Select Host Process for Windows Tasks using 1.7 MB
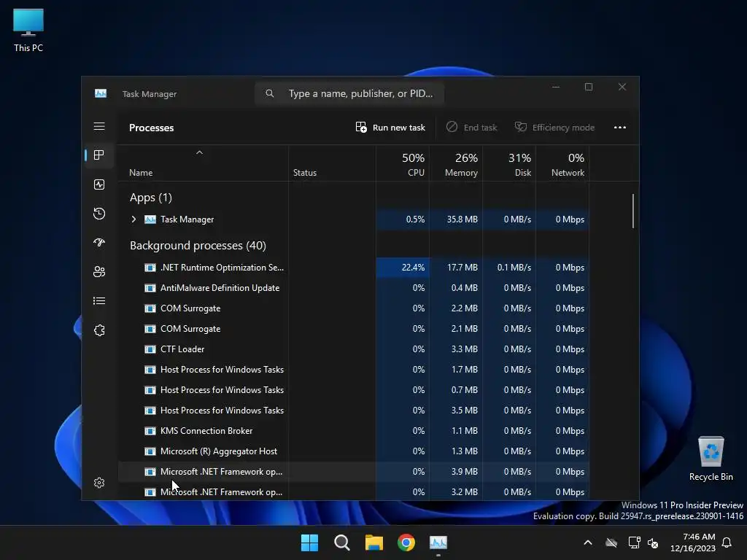The width and height of the screenshot is (747, 560). (x=354, y=370)
